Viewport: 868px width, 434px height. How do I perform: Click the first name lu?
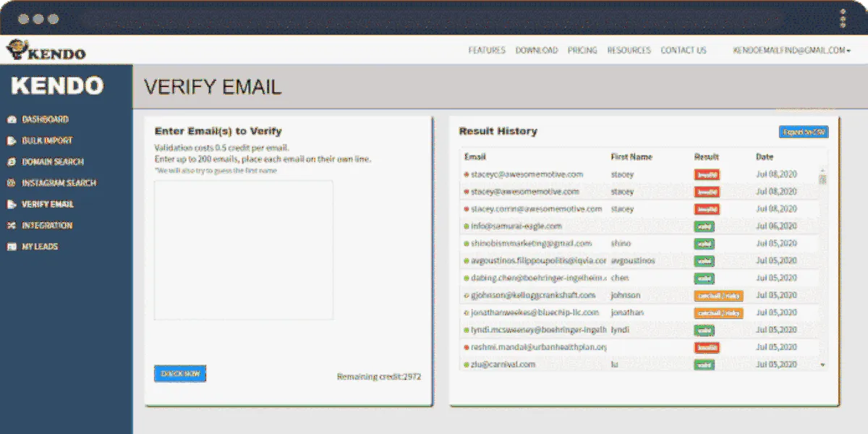pyautogui.click(x=615, y=365)
